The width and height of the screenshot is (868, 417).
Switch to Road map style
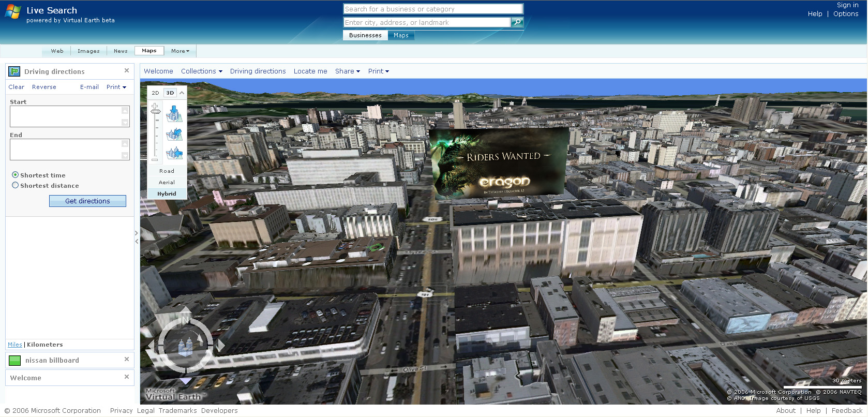click(167, 171)
